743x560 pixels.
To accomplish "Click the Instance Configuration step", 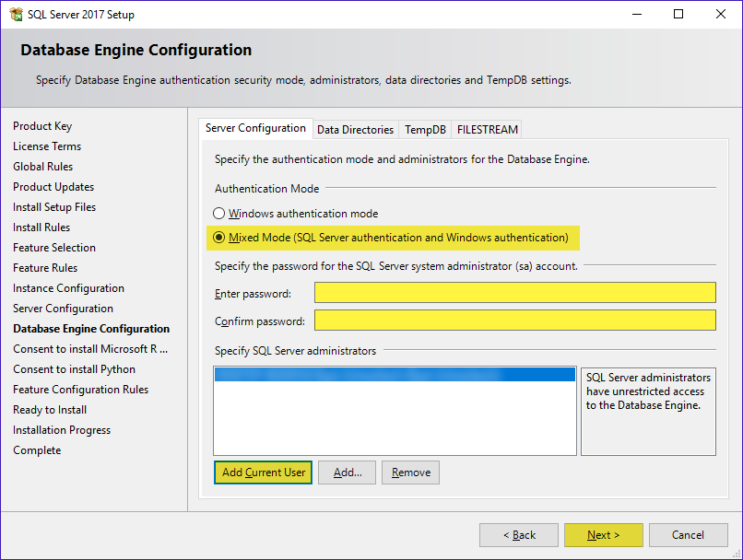I will click(69, 288).
